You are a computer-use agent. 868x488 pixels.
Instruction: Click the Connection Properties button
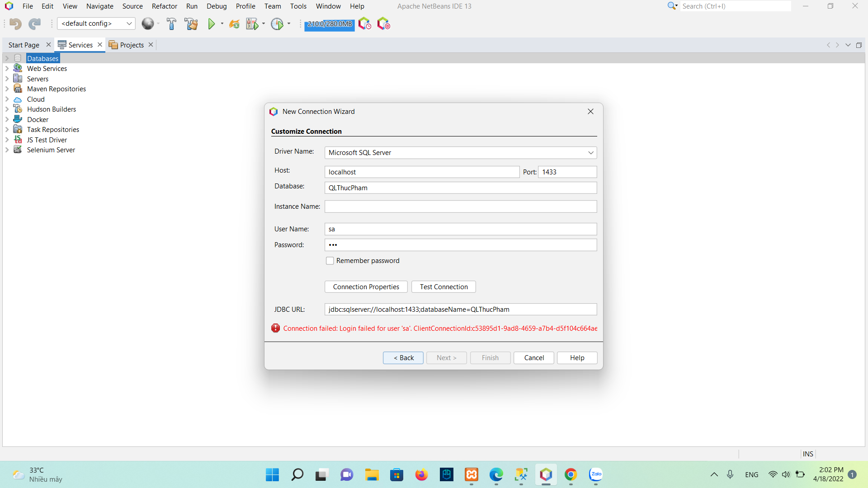pyautogui.click(x=366, y=287)
